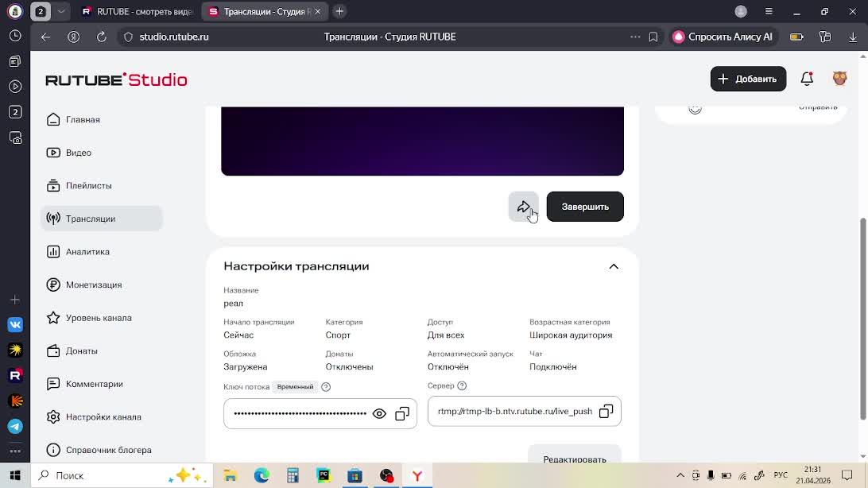Open the Windows Start menu

coord(15,475)
